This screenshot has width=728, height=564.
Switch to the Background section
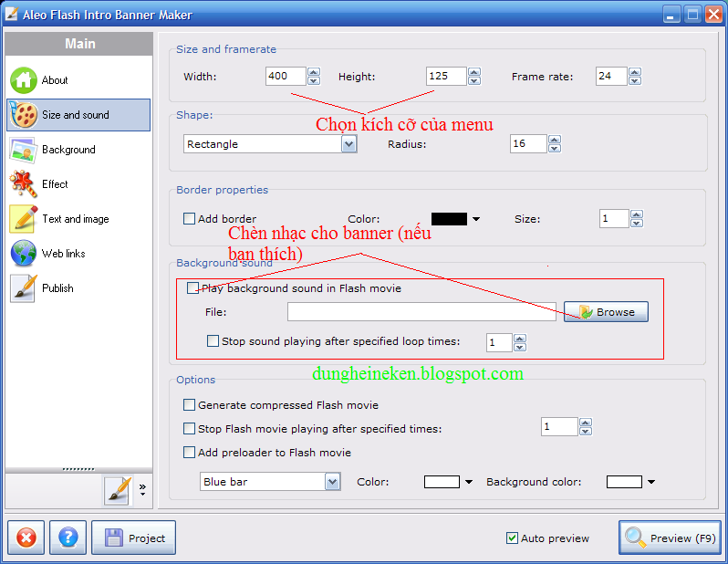[68, 150]
